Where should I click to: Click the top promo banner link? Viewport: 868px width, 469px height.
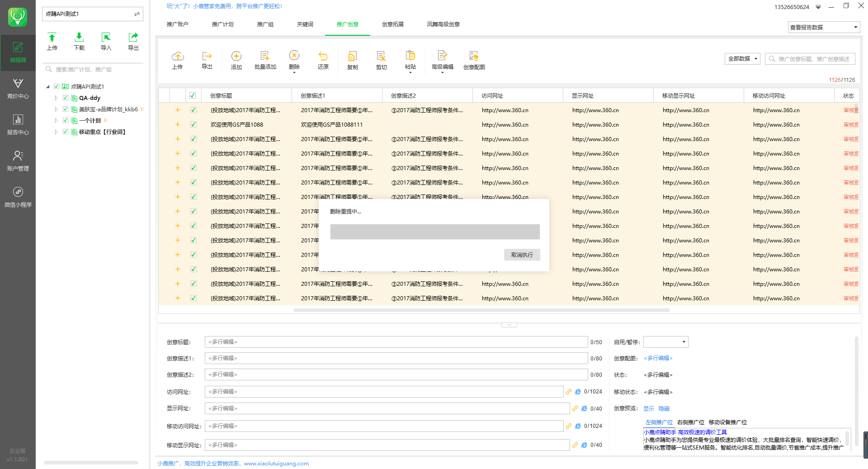[x=224, y=6]
